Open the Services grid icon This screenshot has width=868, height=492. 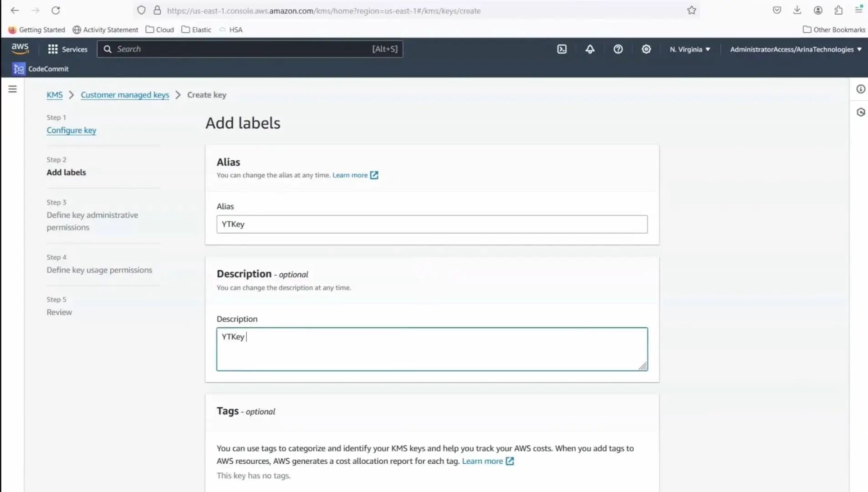53,49
